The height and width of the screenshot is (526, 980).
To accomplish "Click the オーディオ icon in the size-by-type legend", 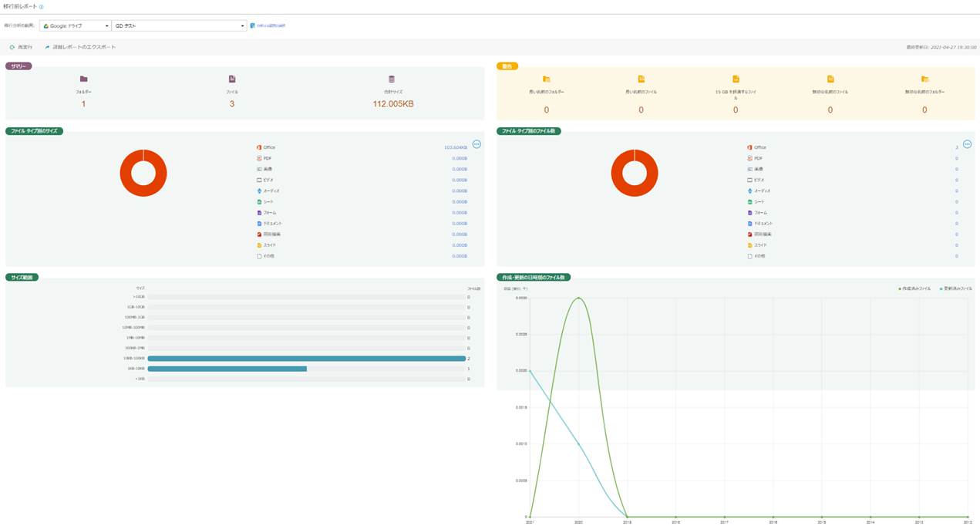I will click(259, 191).
